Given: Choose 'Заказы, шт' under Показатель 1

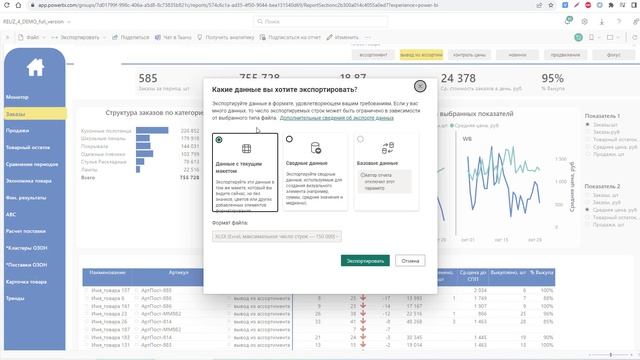Looking at the screenshot, I should pyautogui.click(x=601, y=124).
